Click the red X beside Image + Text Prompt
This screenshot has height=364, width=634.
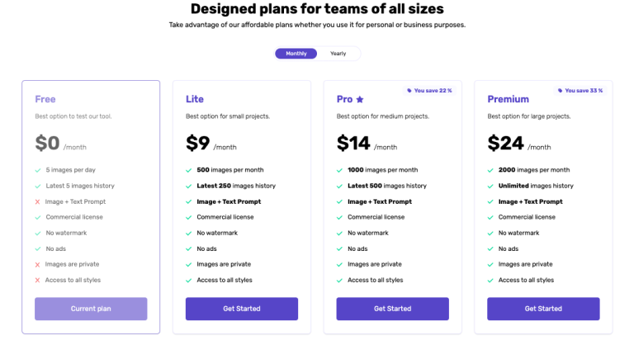[38, 201]
